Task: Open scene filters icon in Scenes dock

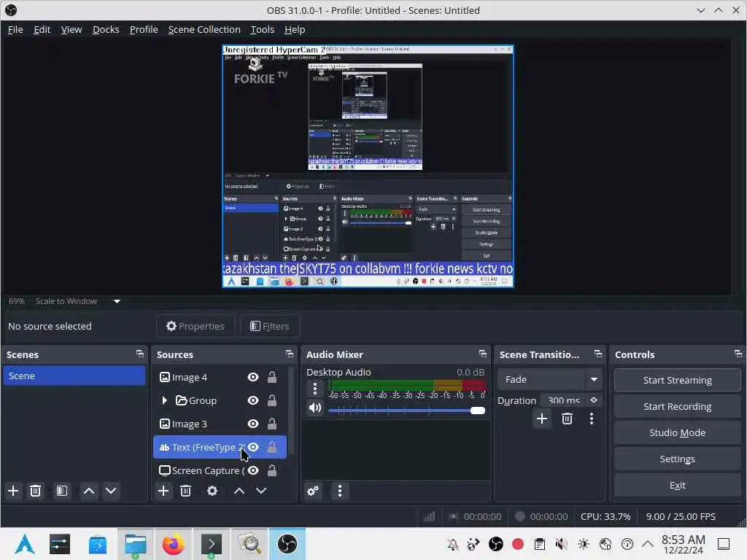Action: pyautogui.click(x=62, y=491)
